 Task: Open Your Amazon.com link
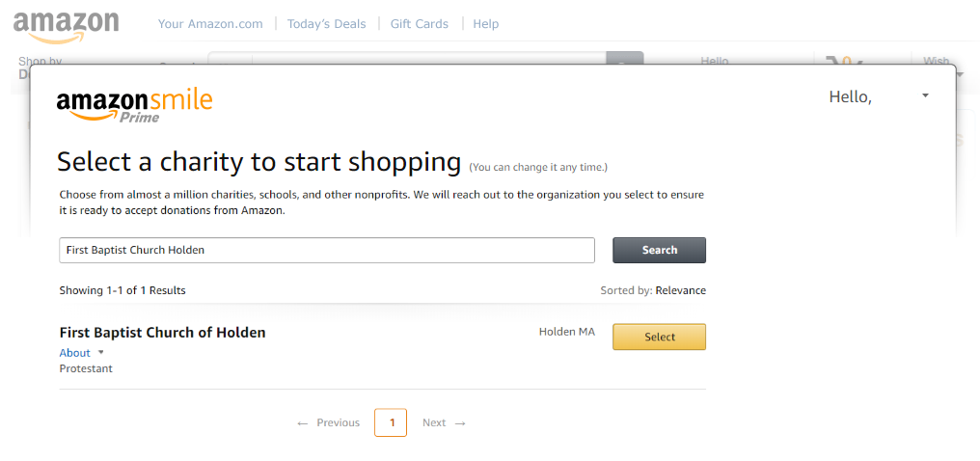point(210,24)
